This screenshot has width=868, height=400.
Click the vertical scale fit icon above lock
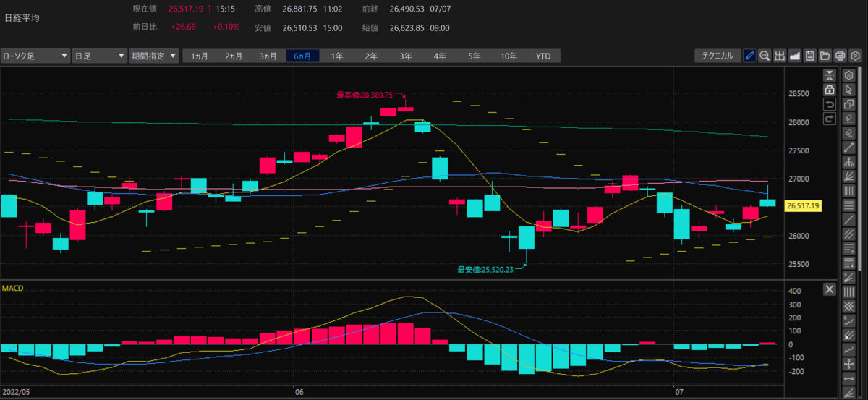(x=830, y=76)
